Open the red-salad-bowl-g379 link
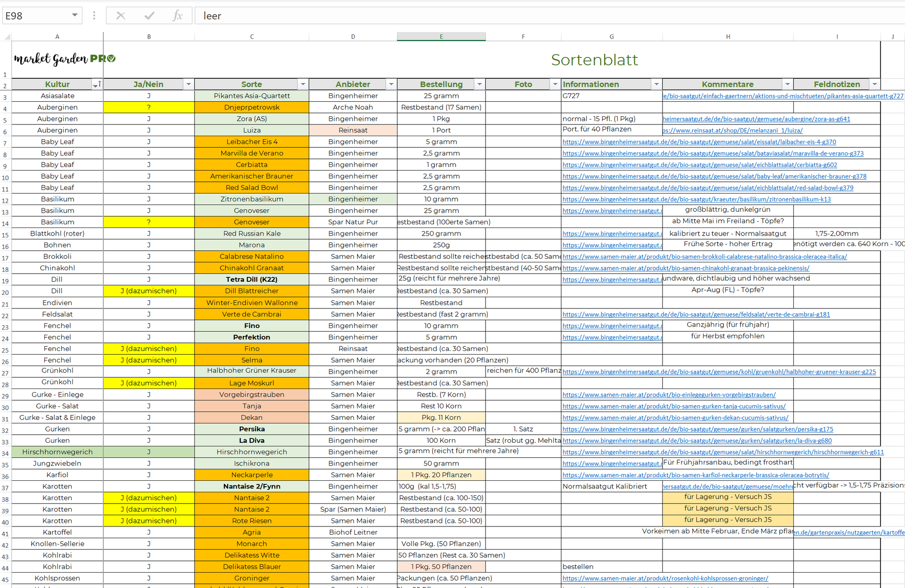Screen dimensions: 905x588 pos(708,188)
